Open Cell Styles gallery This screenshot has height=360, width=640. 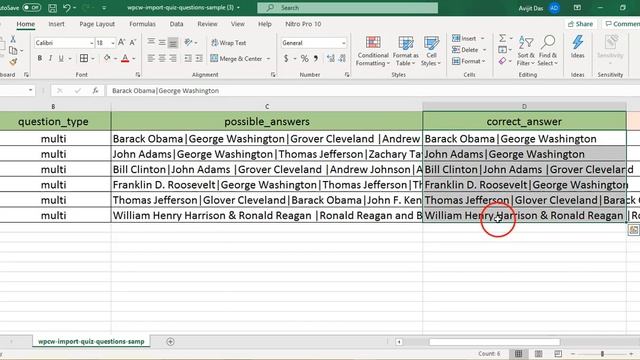(x=431, y=51)
